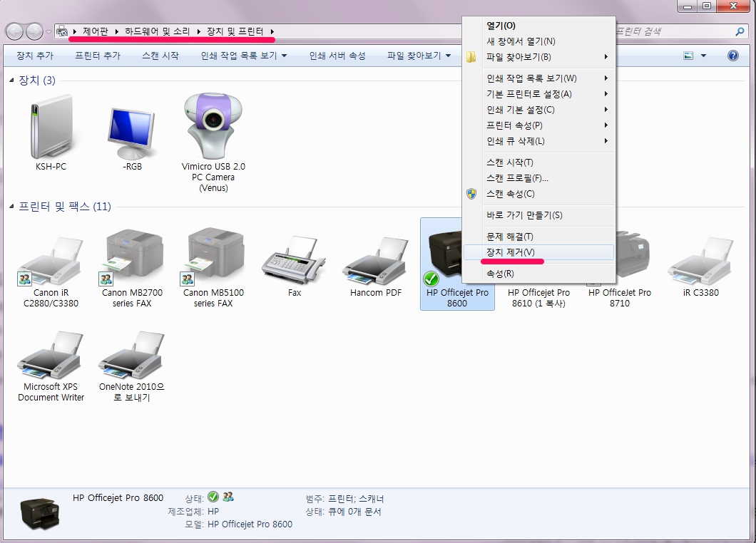Click the search magnifier icon

click(740, 32)
